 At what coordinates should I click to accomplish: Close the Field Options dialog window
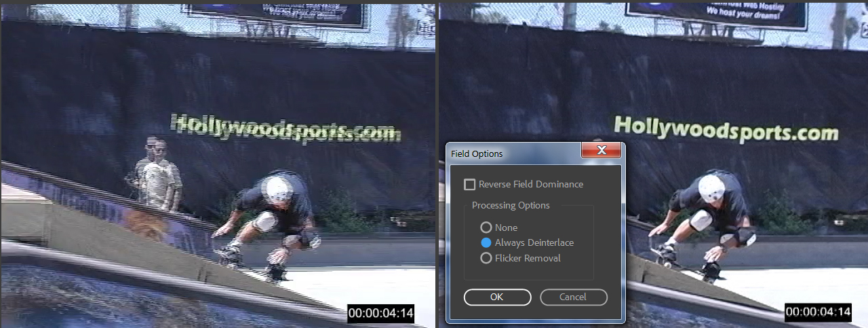601,150
